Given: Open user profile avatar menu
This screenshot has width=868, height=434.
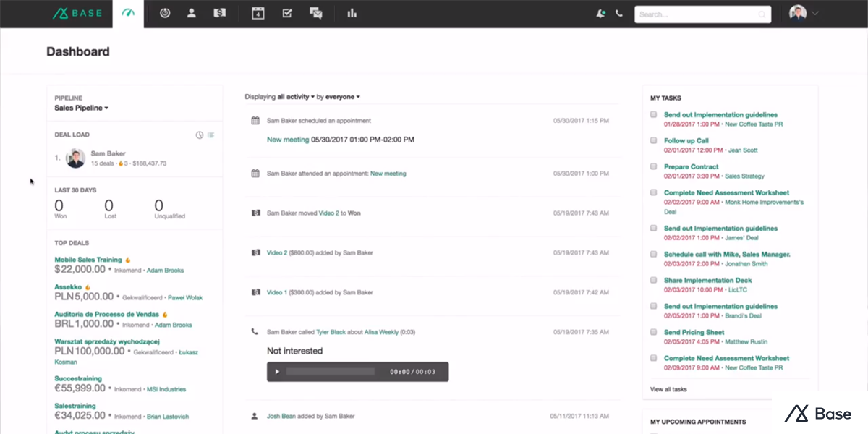Looking at the screenshot, I should coord(803,13).
